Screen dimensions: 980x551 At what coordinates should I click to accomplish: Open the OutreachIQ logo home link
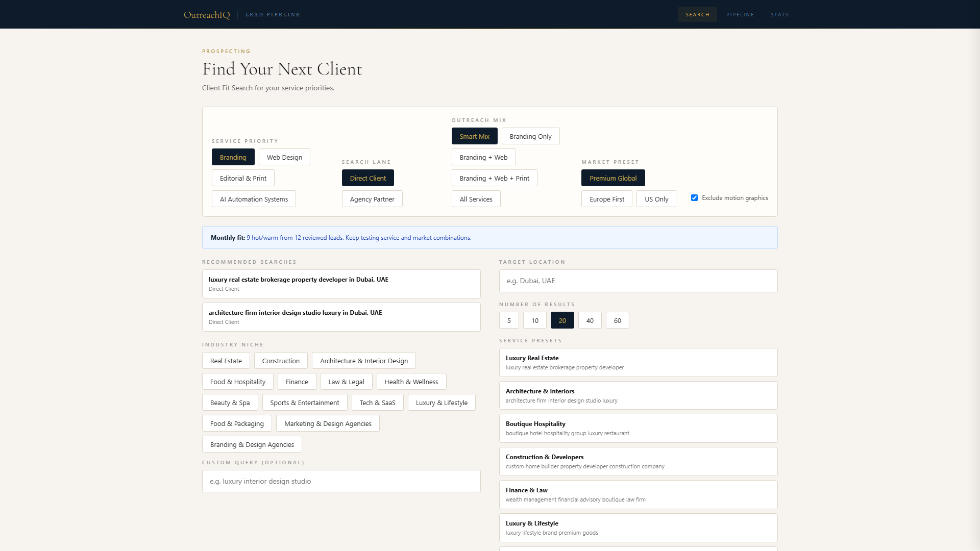tap(207, 15)
